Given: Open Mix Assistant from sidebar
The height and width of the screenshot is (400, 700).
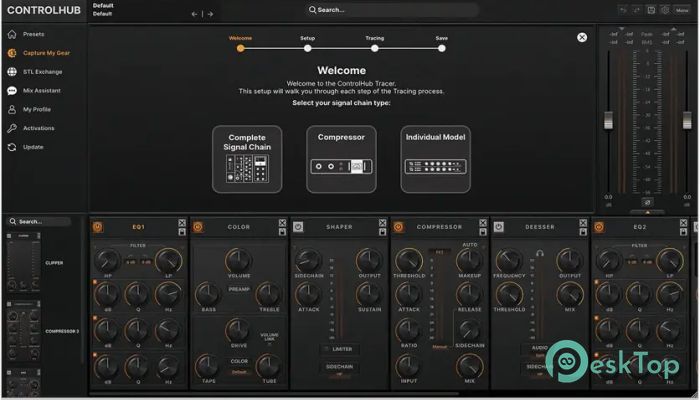Looking at the screenshot, I should click(40, 91).
